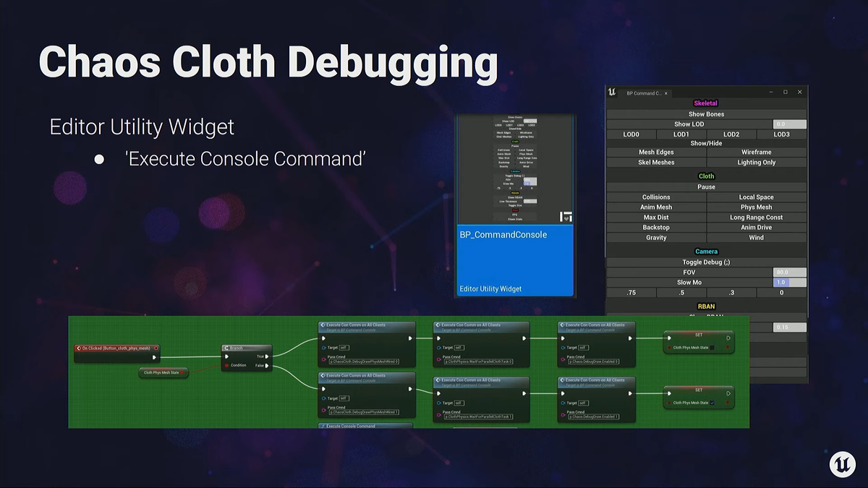Click the On Clicked event node icon
868x488 pixels.
coord(79,348)
